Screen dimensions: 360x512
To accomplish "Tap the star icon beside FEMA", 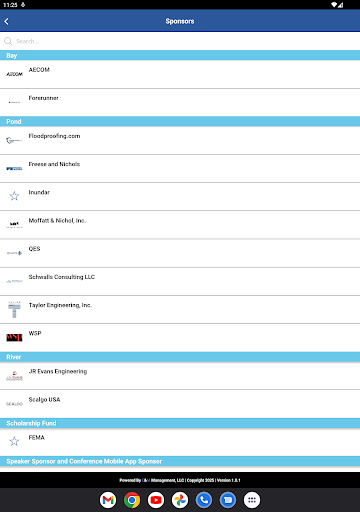I will (14, 441).
